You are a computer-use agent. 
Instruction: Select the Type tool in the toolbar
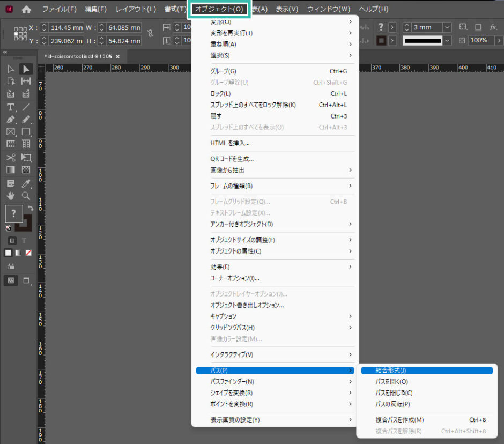10,107
